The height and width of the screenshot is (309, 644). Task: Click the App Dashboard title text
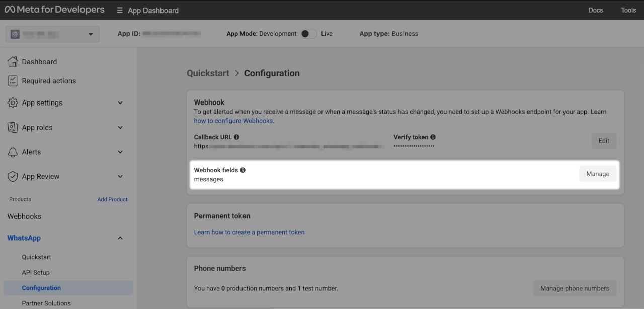click(x=153, y=10)
